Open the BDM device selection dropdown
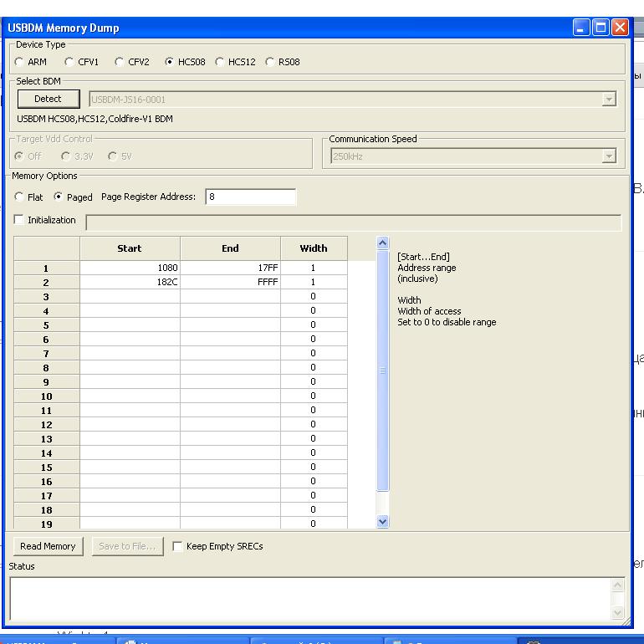The image size is (644, 644). tap(608, 100)
